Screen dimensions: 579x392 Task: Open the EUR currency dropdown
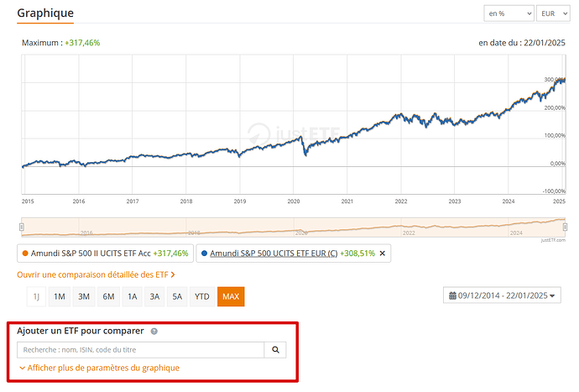pyautogui.click(x=553, y=13)
